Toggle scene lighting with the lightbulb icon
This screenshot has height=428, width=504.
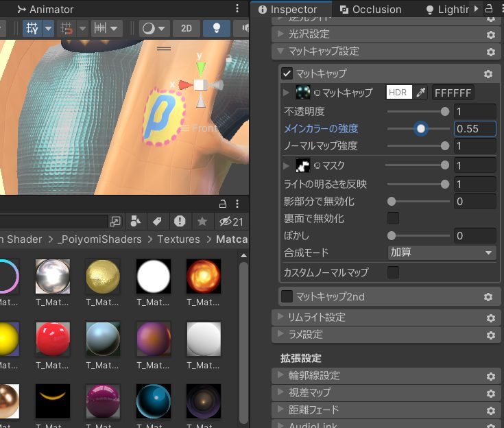click(x=217, y=28)
